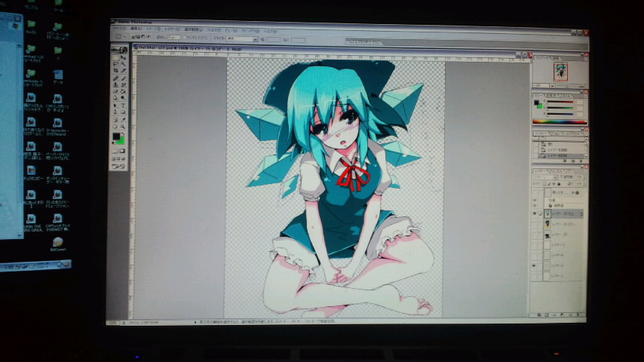Select the Rectangular Marquee tool
644x362 pixels.
click(116, 57)
